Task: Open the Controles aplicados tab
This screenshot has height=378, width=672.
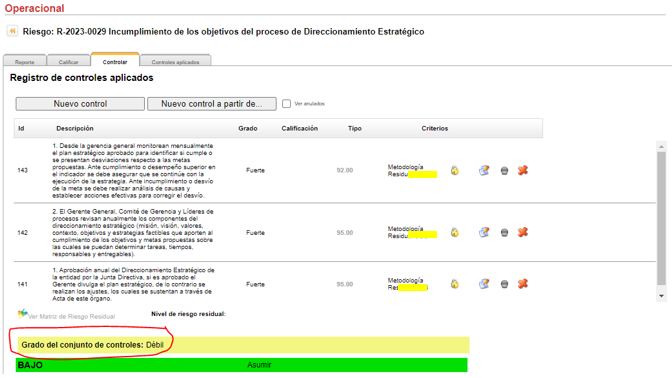Action: [x=175, y=61]
